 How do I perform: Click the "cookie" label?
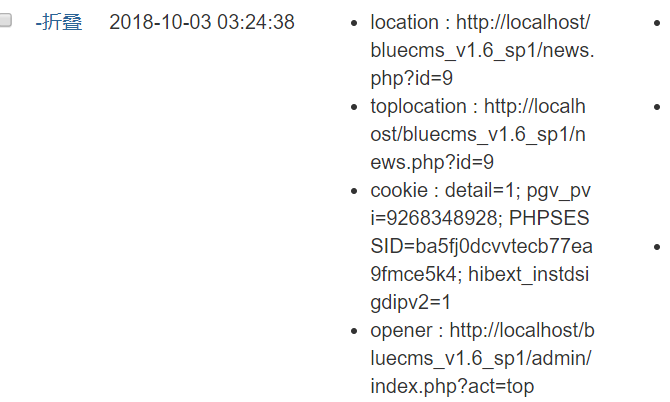(x=396, y=190)
